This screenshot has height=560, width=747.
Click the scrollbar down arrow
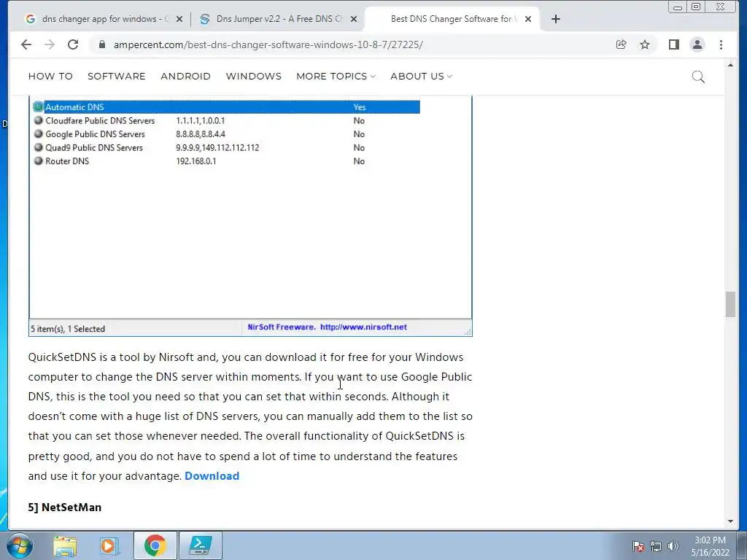[730, 521]
